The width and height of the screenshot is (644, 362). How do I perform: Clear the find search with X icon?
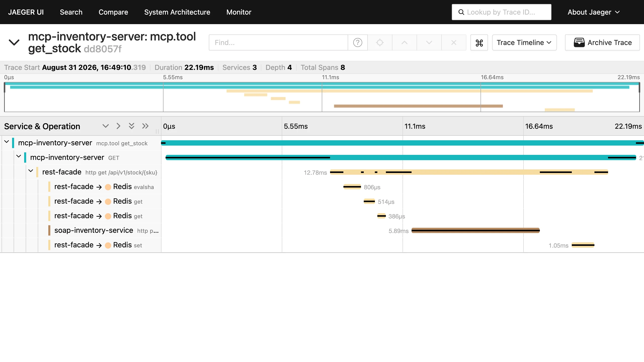pyautogui.click(x=454, y=42)
